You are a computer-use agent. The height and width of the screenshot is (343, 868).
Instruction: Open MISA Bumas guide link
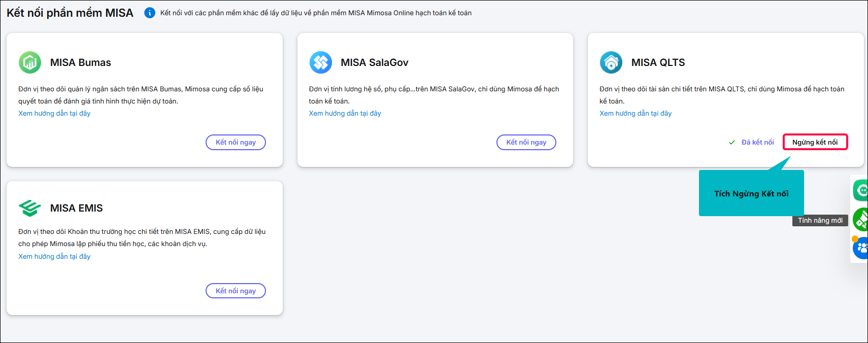point(54,113)
